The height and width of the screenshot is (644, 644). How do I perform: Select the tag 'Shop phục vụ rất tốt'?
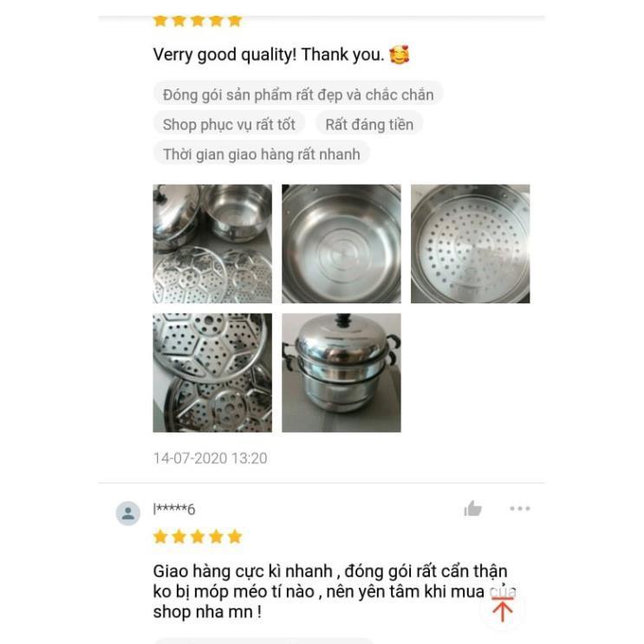pyautogui.click(x=229, y=125)
